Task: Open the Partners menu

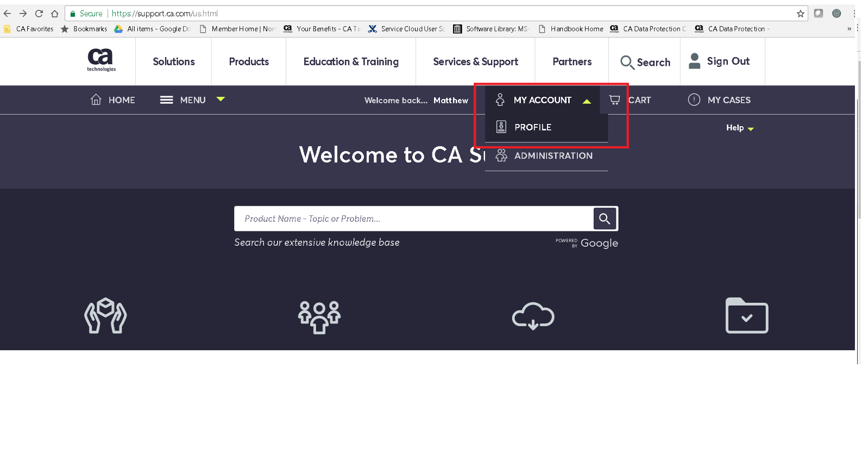Action: point(572,61)
